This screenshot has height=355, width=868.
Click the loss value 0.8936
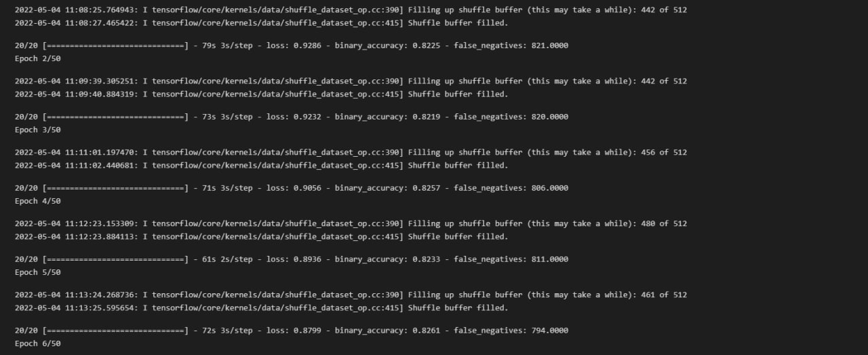point(307,259)
